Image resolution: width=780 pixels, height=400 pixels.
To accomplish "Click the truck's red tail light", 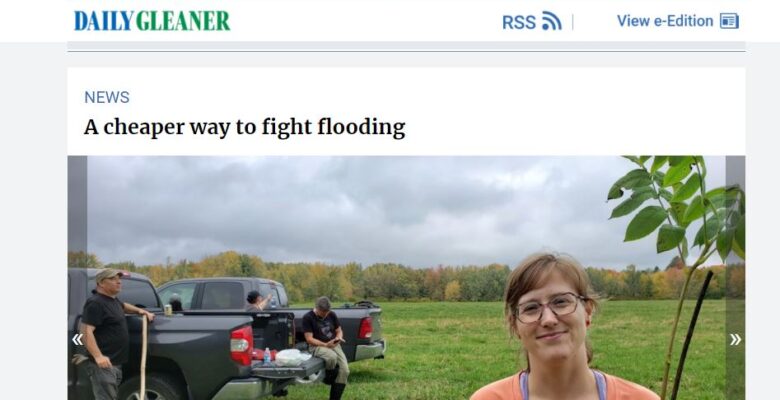I will [x=241, y=346].
